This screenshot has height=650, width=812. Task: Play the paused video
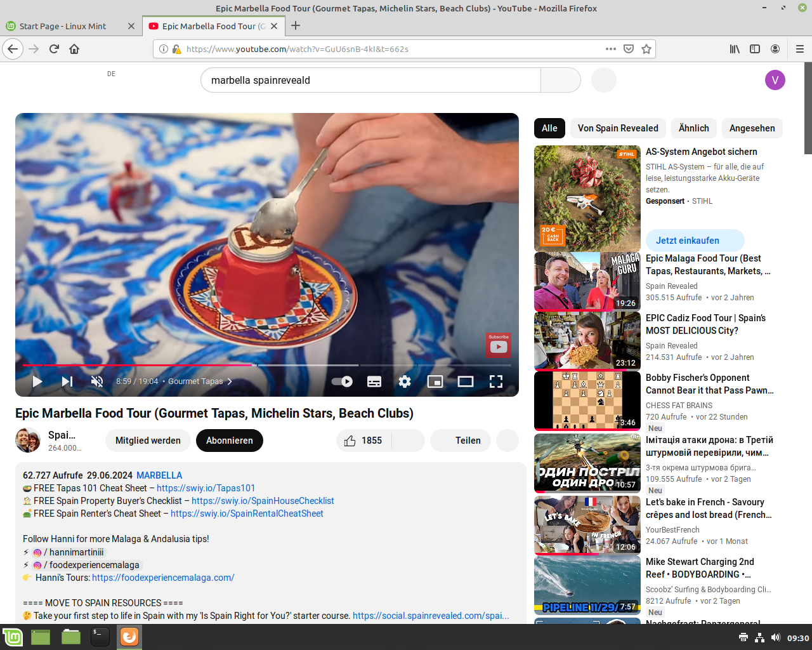tap(37, 381)
